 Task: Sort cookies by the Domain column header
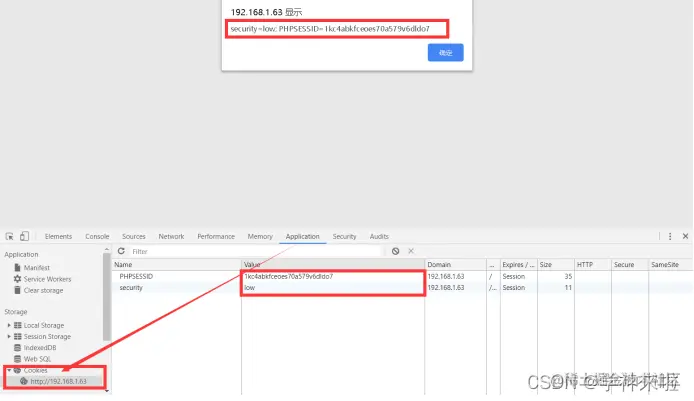pyautogui.click(x=455, y=264)
